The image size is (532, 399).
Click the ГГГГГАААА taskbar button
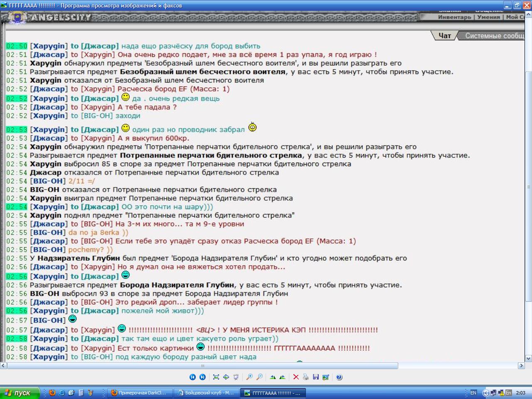pyautogui.click(x=273, y=393)
